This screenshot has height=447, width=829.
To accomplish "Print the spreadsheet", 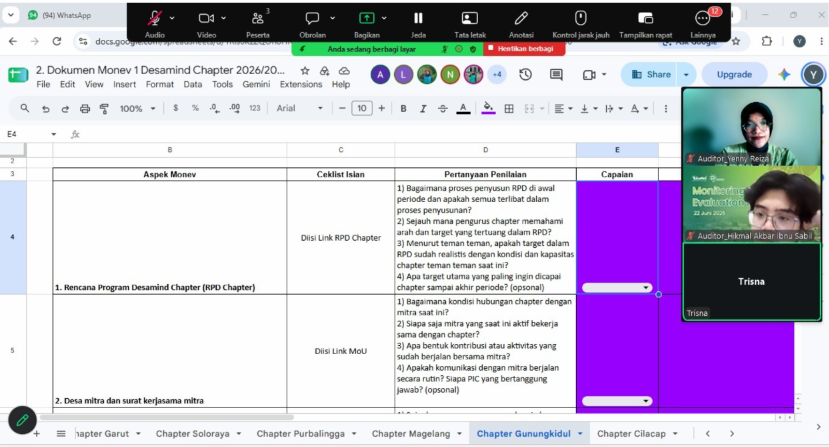I will (85, 108).
